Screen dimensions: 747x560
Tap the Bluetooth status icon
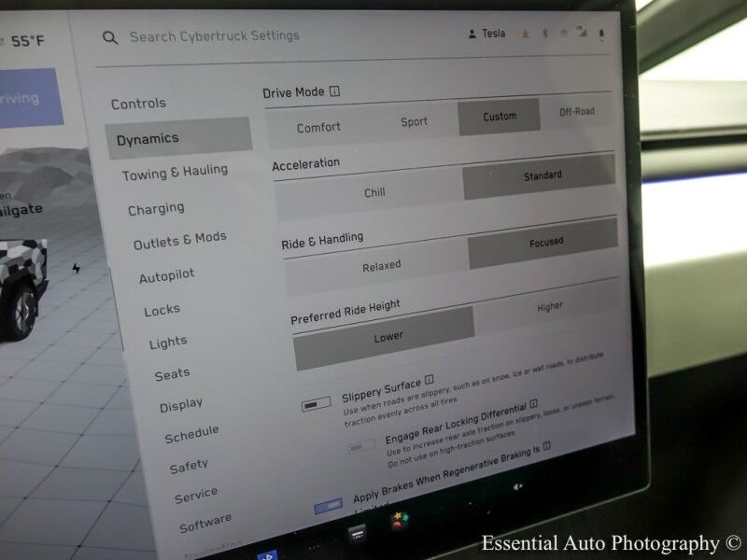point(546,35)
